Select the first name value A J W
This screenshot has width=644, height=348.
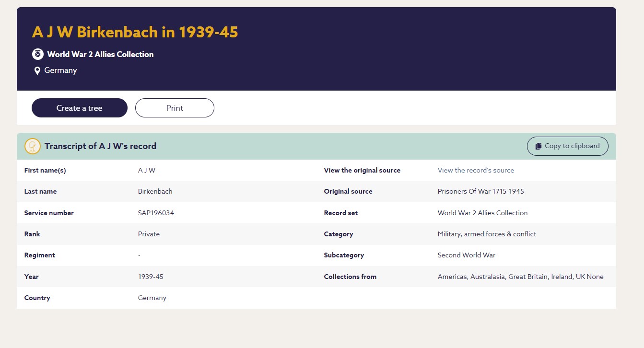(x=147, y=170)
